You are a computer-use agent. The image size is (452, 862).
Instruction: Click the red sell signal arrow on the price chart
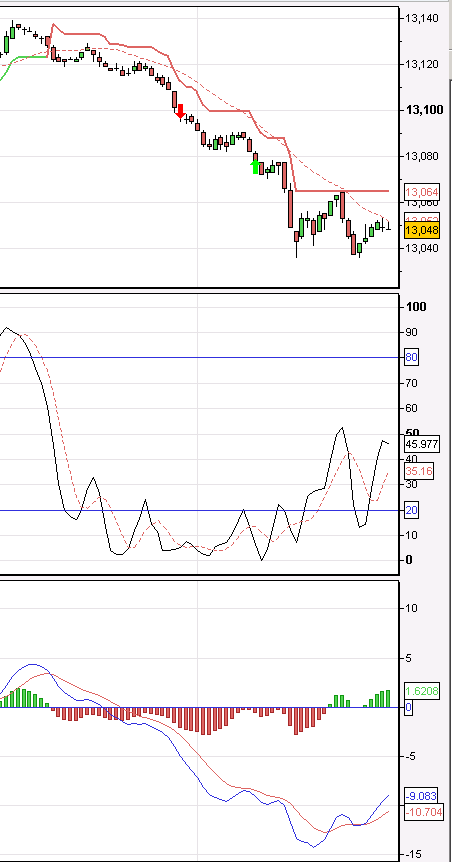pos(180,110)
